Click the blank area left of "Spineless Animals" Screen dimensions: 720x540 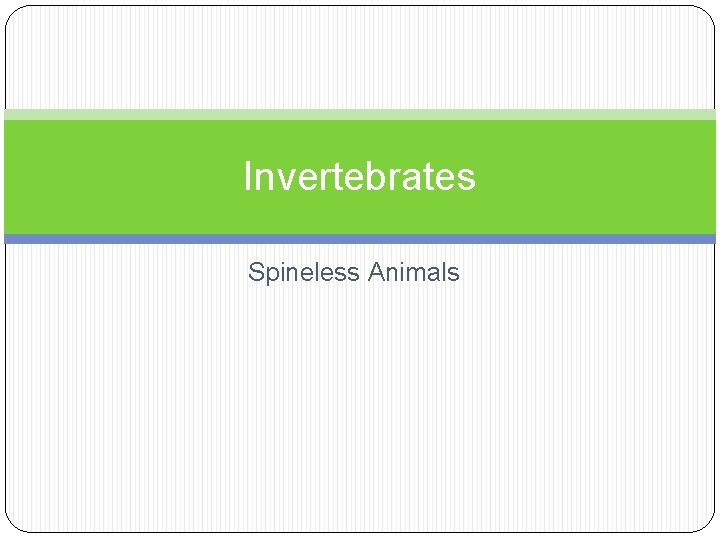(120, 272)
